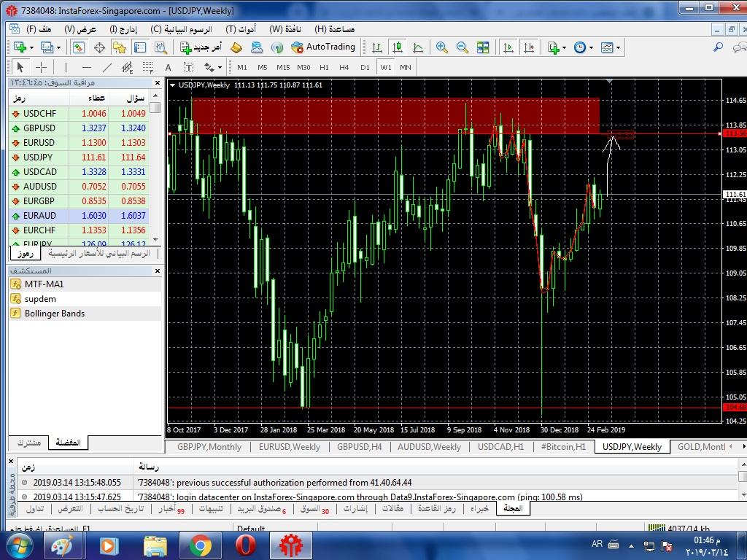Open the arrows objects dropdown
This screenshot has width=747, height=560.
(x=213, y=67)
